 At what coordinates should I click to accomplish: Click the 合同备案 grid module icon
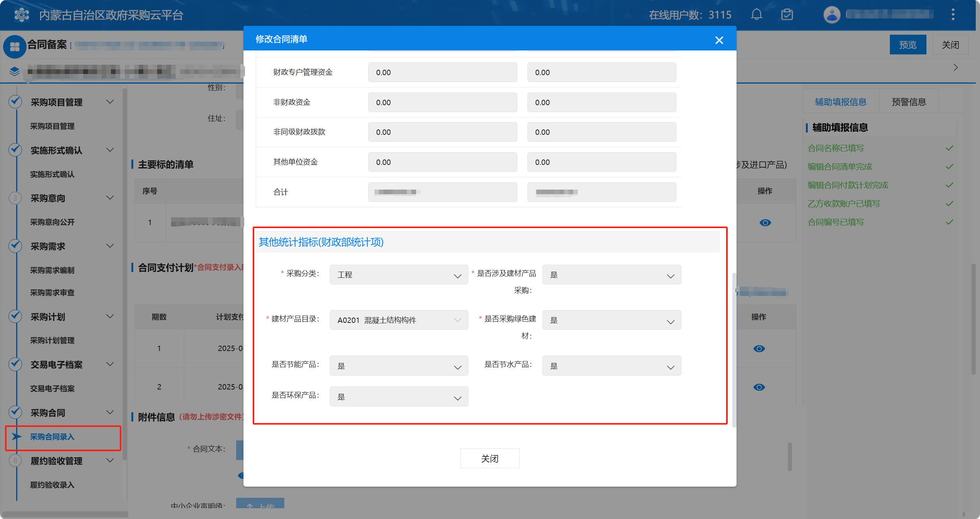pyautogui.click(x=15, y=47)
